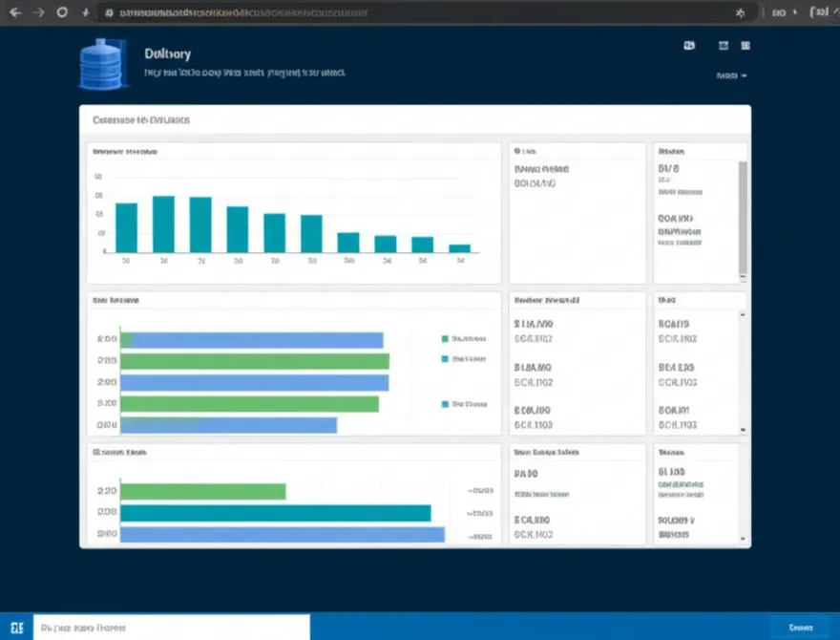Viewport: 840px width, 640px height.
Task: Click the blue database barrel logo
Action: 103,64
